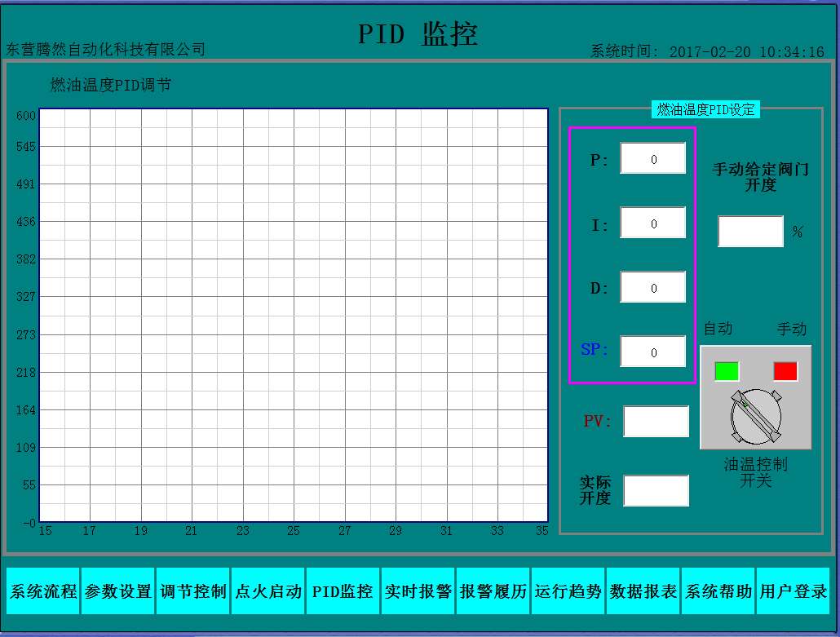
Task: Open the 调节控制 page
Action: tap(193, 591)
